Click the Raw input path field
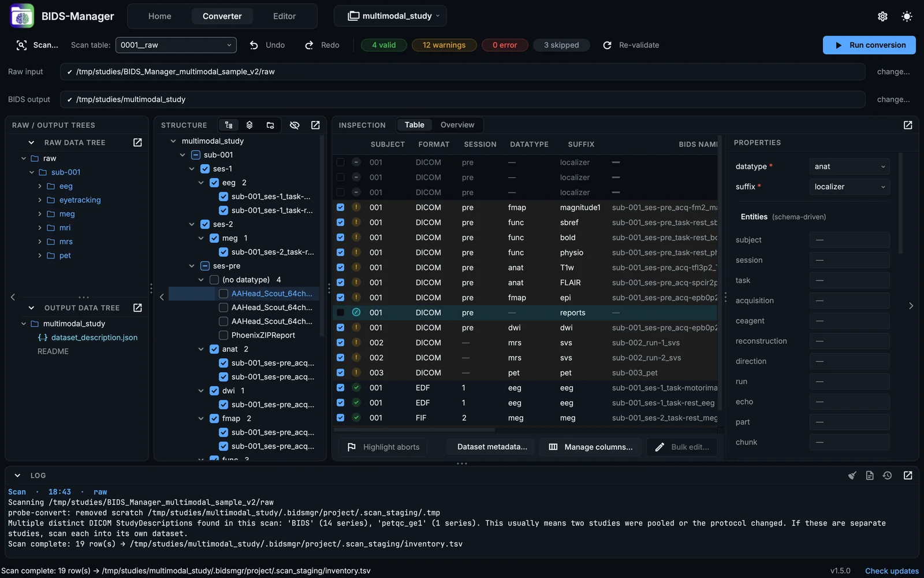Screen dimensions: 924x578 point(463,72)
